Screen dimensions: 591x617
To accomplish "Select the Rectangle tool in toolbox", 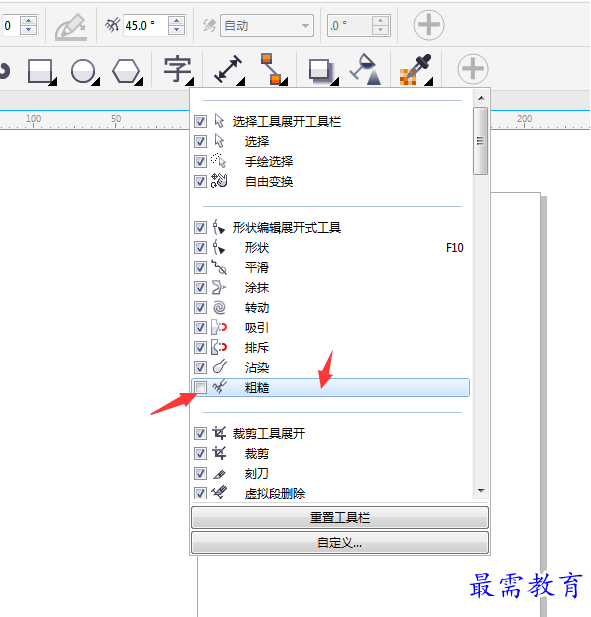I will [40, 71].
